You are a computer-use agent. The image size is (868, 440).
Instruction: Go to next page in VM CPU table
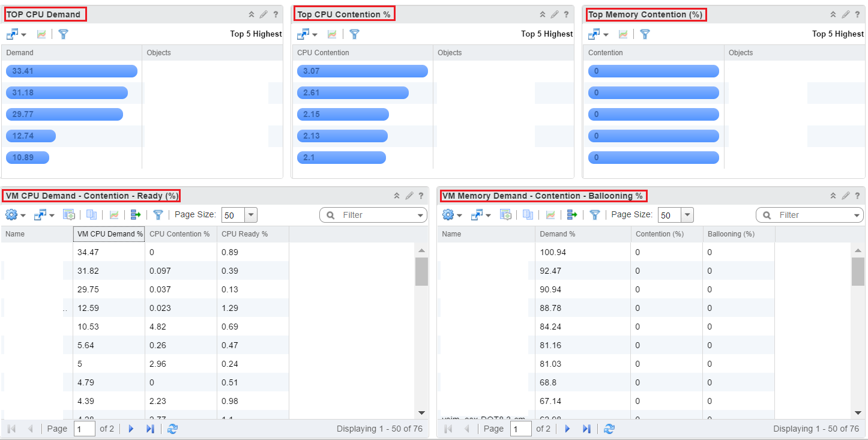pos(131,429)
